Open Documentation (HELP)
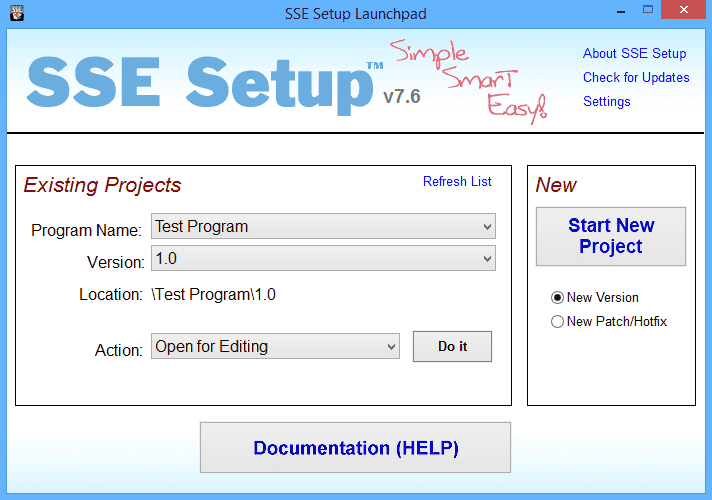The height and width of the screenshot is (500, 712). [355, 447]
